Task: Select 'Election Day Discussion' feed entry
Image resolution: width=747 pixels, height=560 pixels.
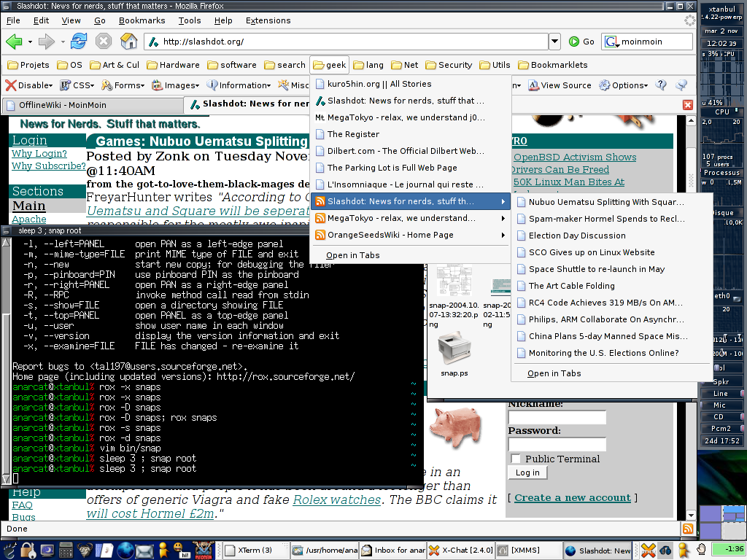Action: pyautogui.click(x=576, y=236)
